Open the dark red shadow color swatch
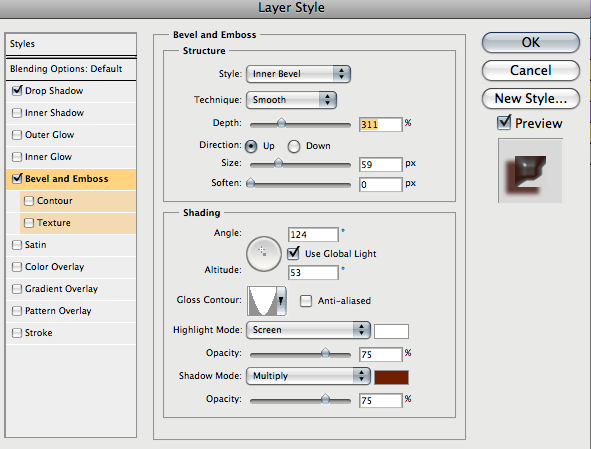The image size is (591, 449). (x=391, y=377)
